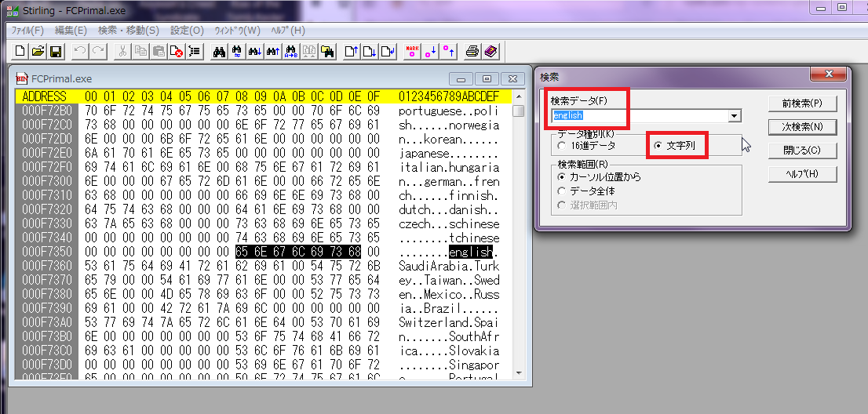Click the 前検索(P) button
The width and height of the screenshot is (868, 414).
pyautogui.click(x=802, y=103)
